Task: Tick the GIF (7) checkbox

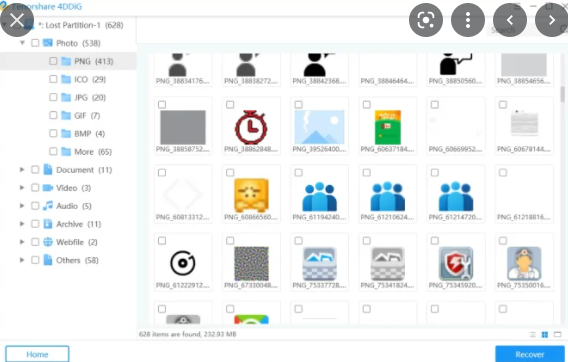Action: point(53,115)
